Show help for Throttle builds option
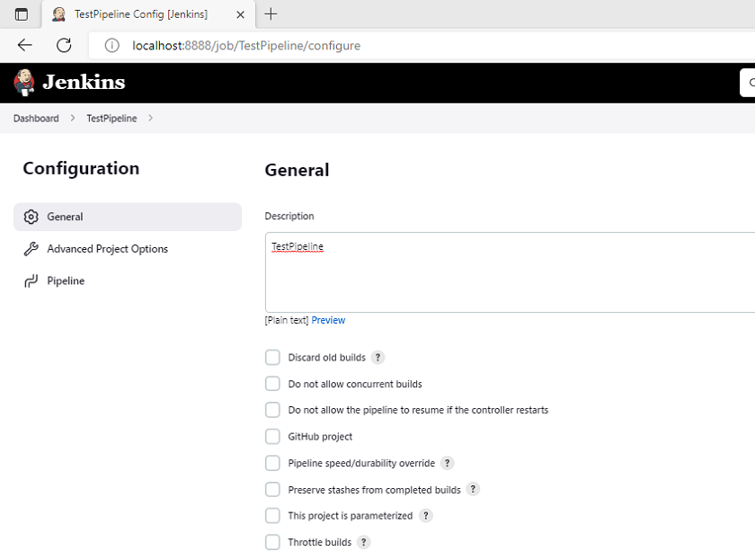 click(363, 542)
